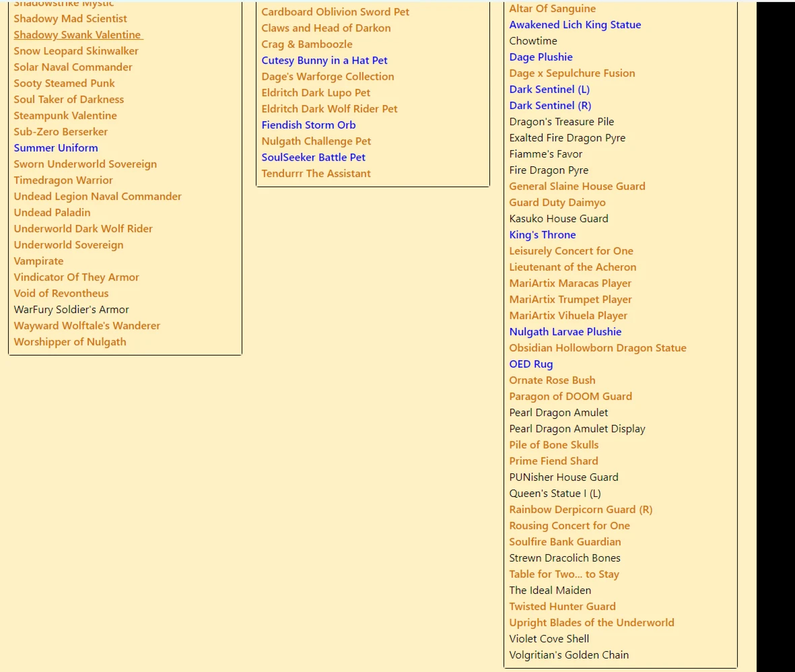Select Solar Naval Commander link
The image size is (795, 672).
pyautogui.click(x=73, y=67)
